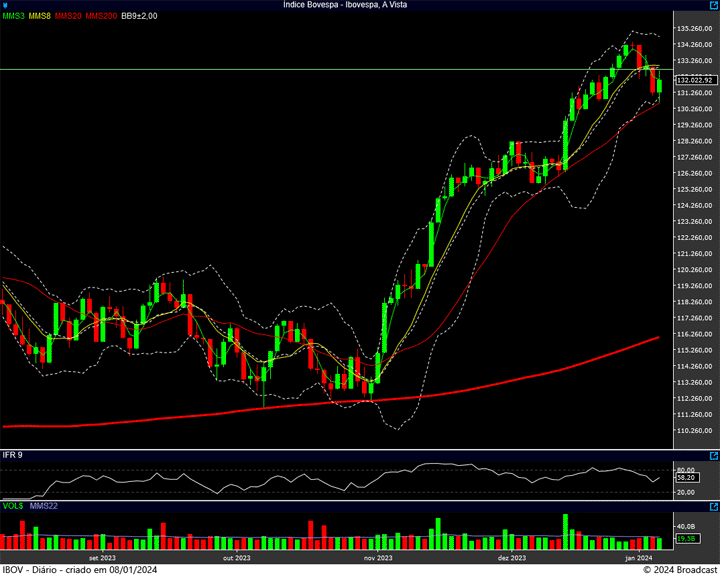The image size is (720, 575).
Task: Click the MMS22 volume average label
Action: click(x=42, y=507)
